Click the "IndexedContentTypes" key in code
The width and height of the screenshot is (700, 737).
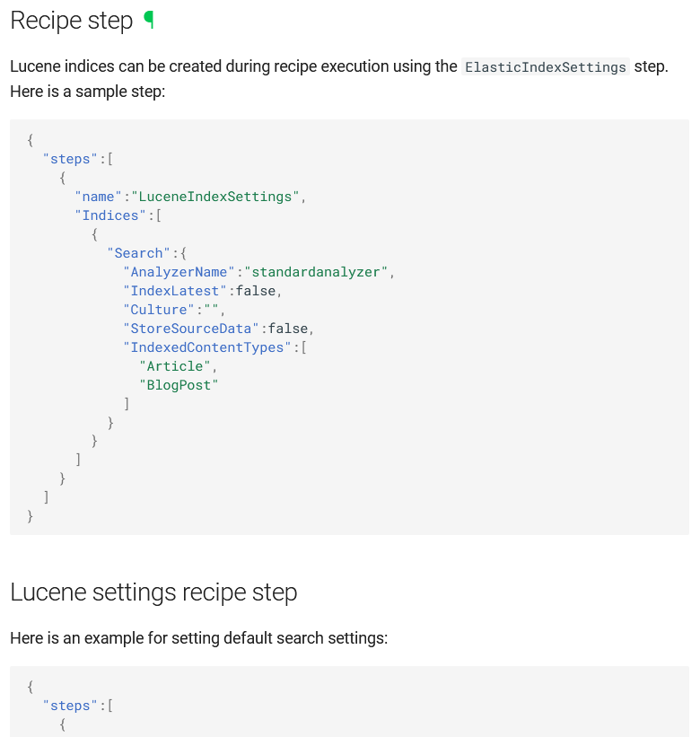coord(207,347)
